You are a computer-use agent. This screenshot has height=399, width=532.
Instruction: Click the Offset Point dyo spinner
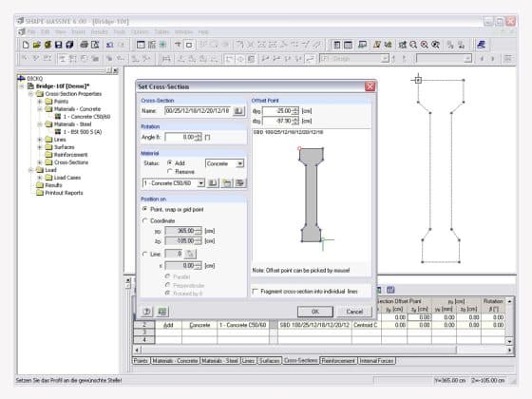pos(295,111)
